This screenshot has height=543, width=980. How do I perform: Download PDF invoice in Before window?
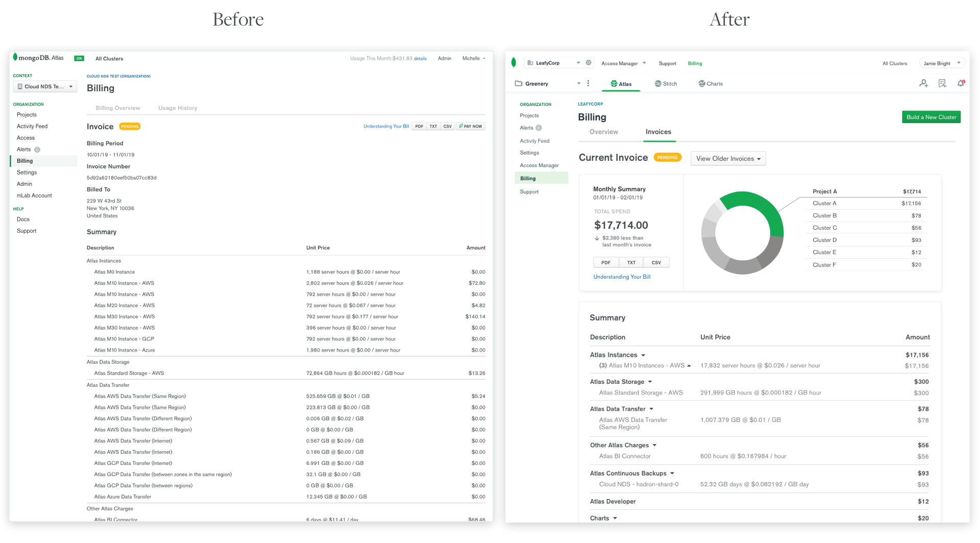click(x=419, y=126)
